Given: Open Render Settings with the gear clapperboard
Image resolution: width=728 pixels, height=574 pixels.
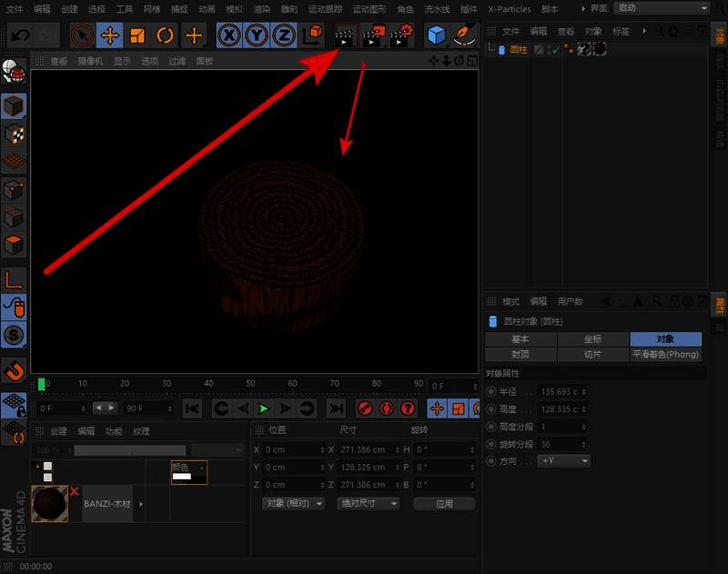Looking at the screenshot, I should click(x=401, y=35).
